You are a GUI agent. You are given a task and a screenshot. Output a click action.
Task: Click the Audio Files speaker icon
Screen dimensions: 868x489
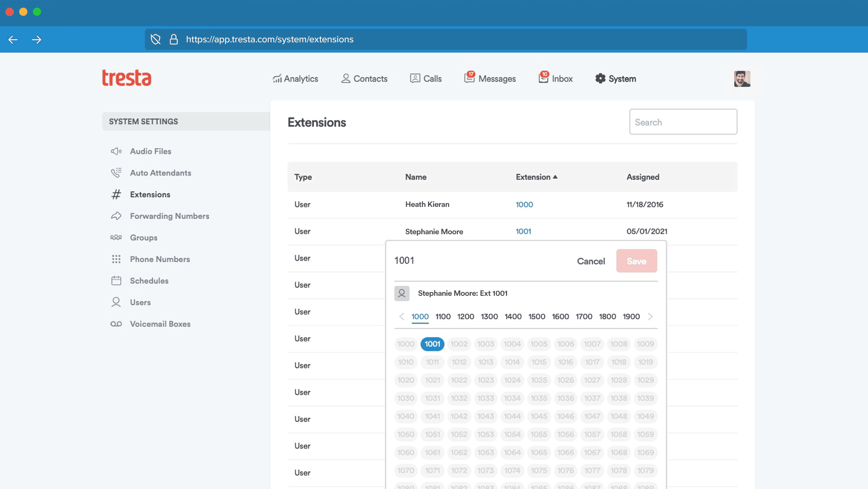tap(116, 151)
